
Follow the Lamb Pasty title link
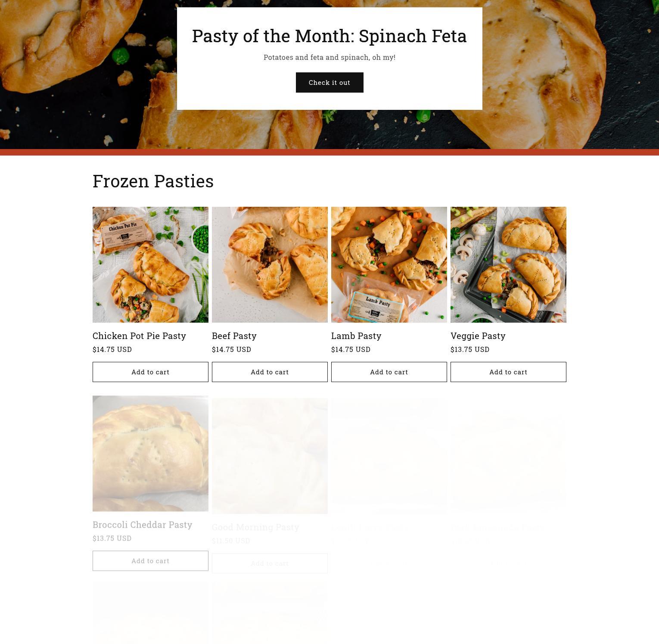click(356, 336)
